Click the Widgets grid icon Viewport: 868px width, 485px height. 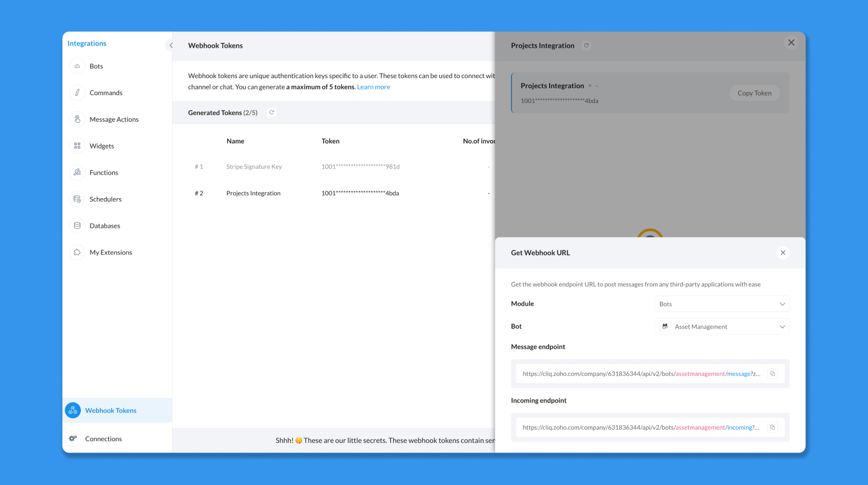[x=77, y=146]
